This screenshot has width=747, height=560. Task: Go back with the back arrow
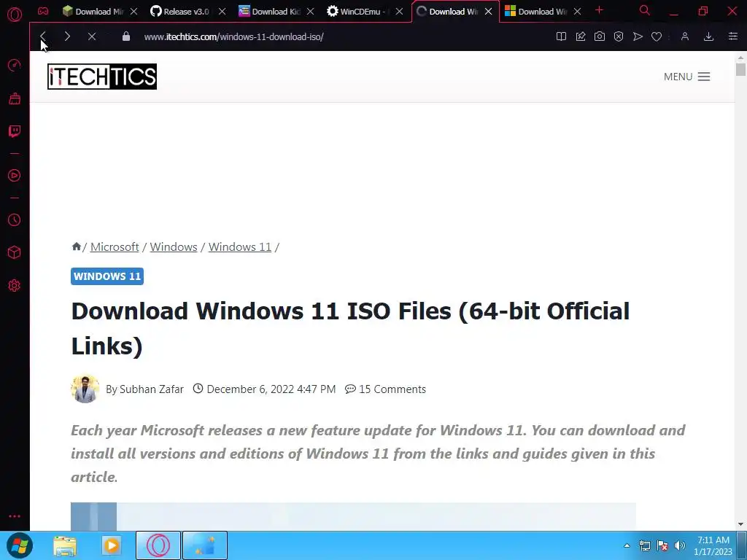[43, 36]
